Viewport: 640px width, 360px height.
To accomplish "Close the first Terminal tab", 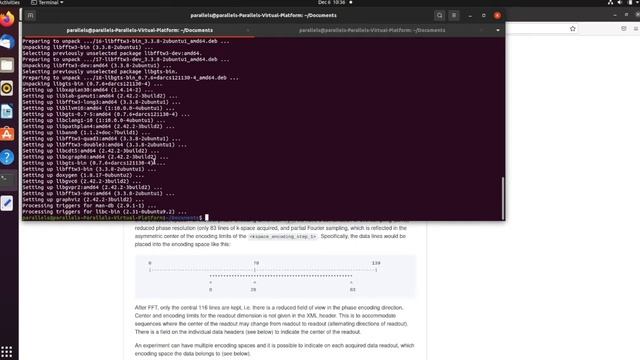I will tap(248, 30).
